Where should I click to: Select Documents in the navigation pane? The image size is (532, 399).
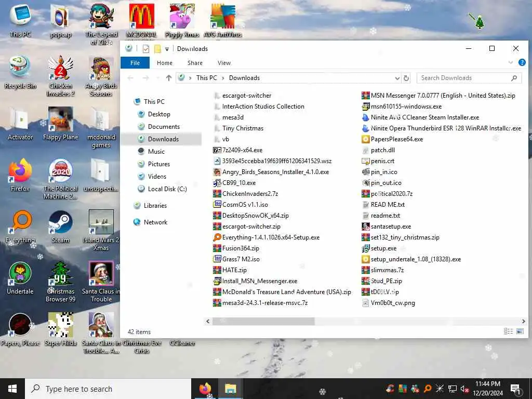point(164,127)
